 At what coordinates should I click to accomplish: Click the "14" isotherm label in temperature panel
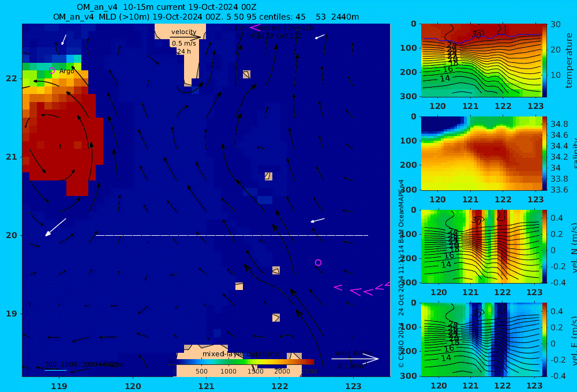coord(445,78)
